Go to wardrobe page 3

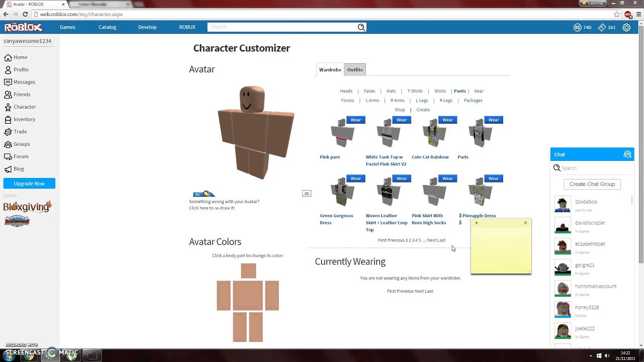413,240
